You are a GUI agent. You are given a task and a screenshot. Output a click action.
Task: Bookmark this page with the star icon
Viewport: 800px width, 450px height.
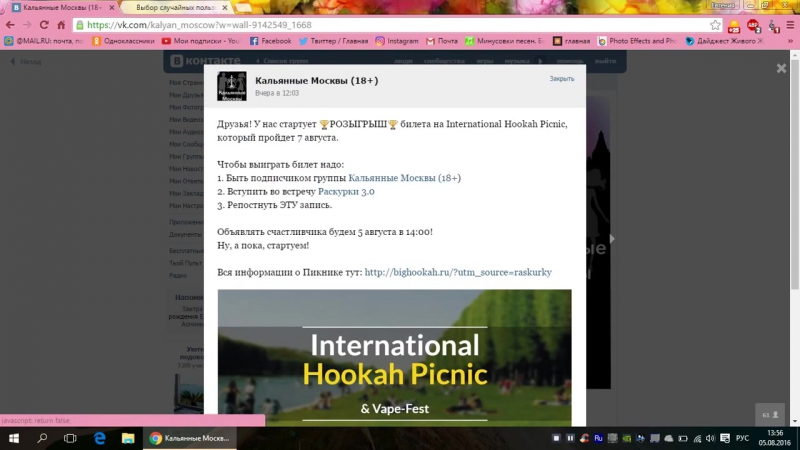tap(715, 25)
